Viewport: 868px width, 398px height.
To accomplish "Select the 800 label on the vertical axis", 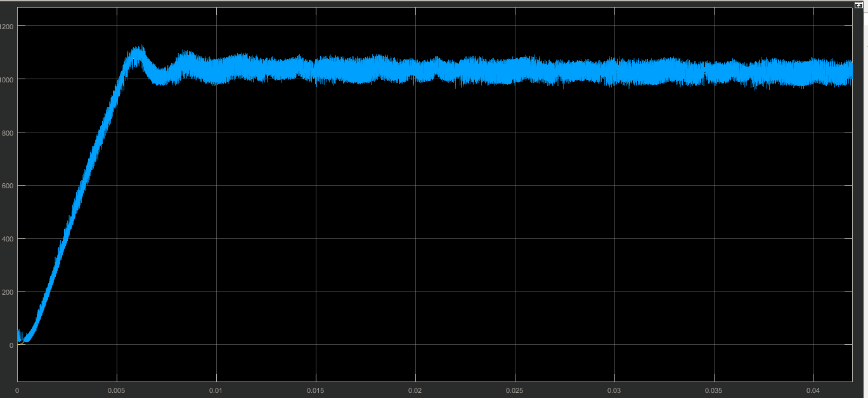I will (x=6, y=132).
